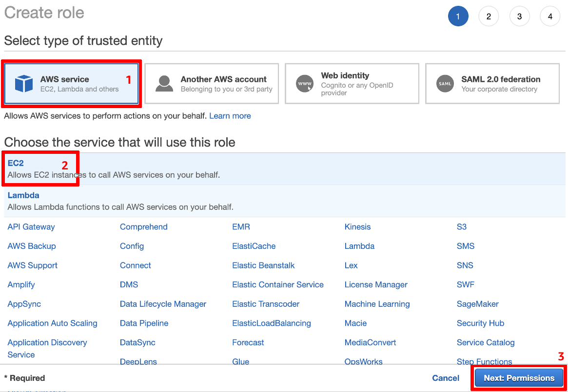
Task: Click the '* Required' note
Action: click(25, 378)
